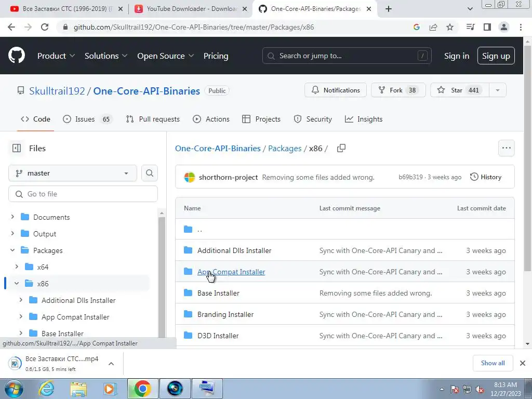Click the folder icon of Base Installer row

[x=188, y=293]
